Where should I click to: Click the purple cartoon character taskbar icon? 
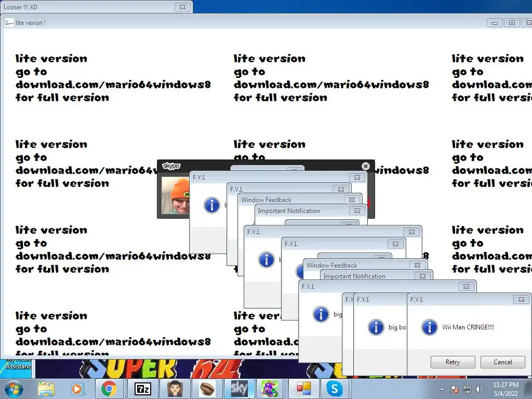(x=270, y=389)
